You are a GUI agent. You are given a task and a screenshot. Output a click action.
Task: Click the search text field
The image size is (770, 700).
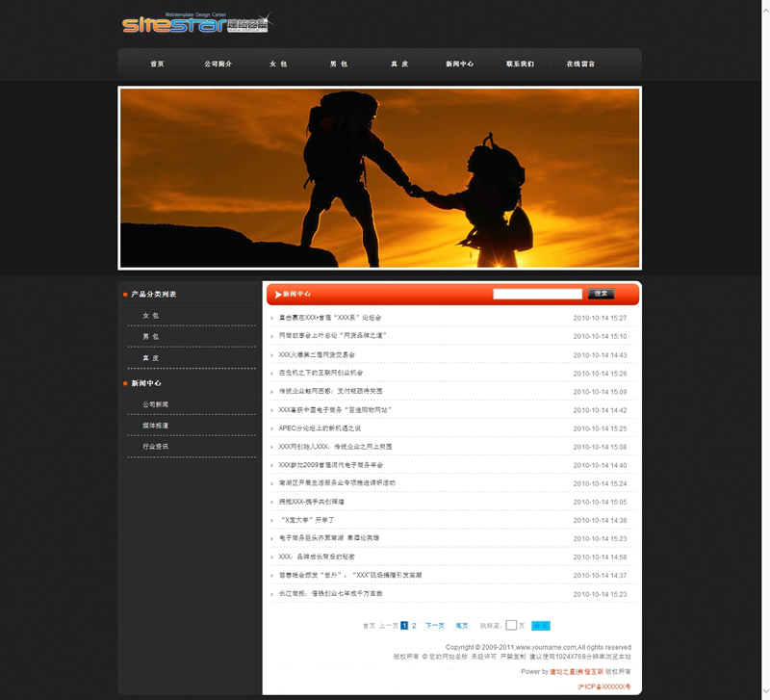coord(537,294)
